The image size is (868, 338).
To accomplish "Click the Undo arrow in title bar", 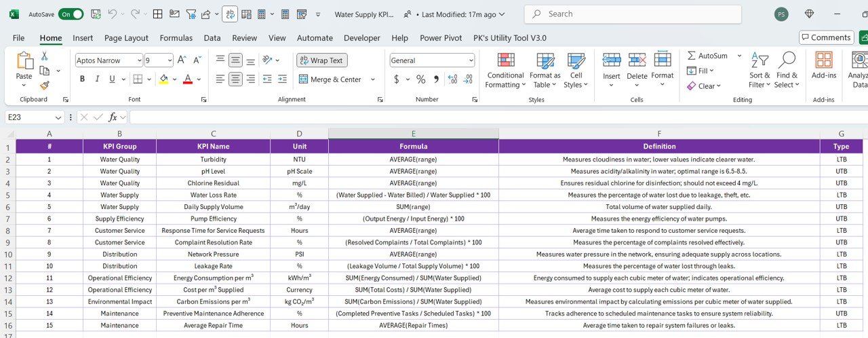I will coord(112,14).
